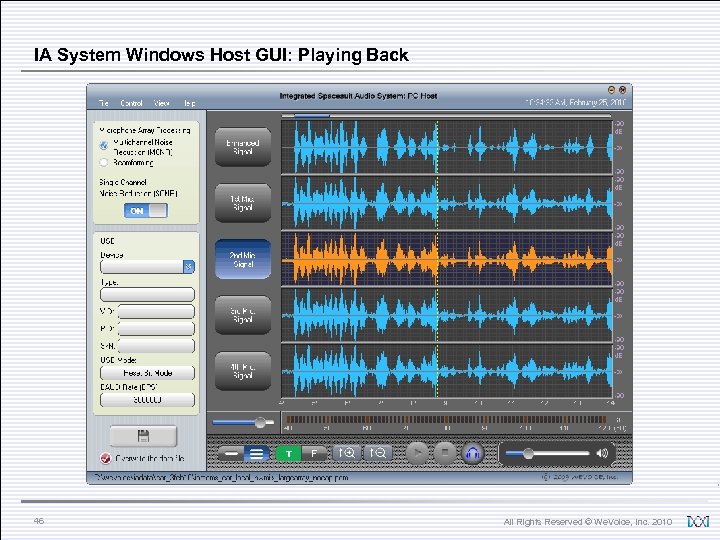Toggle the blue headphones monitor button
Screen dimensions: 720x540
coord(472,453)
